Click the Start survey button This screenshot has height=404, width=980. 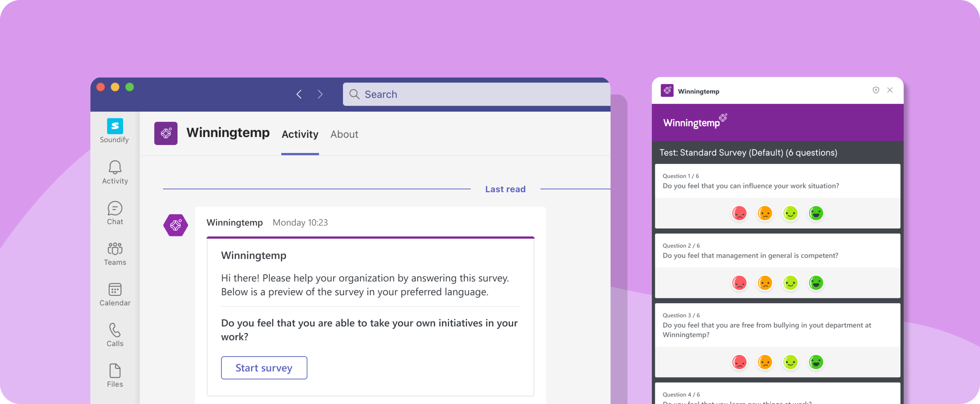264,367
